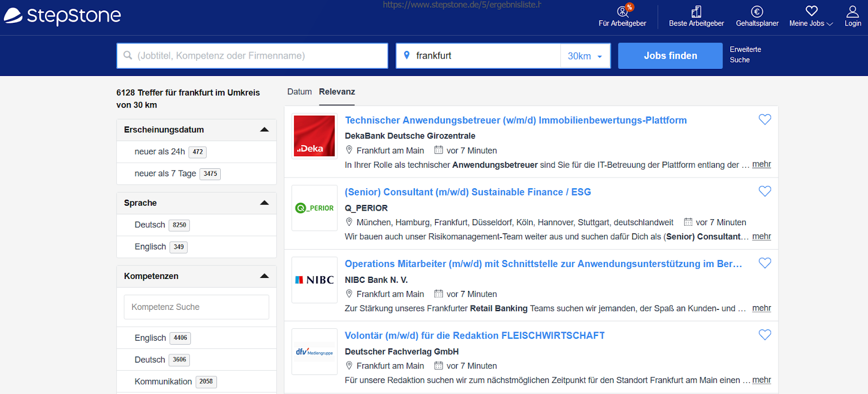The image size is (868, 394).
Task: Click the dfv Mediengruppe logo
Action: (x=315, y=352)
